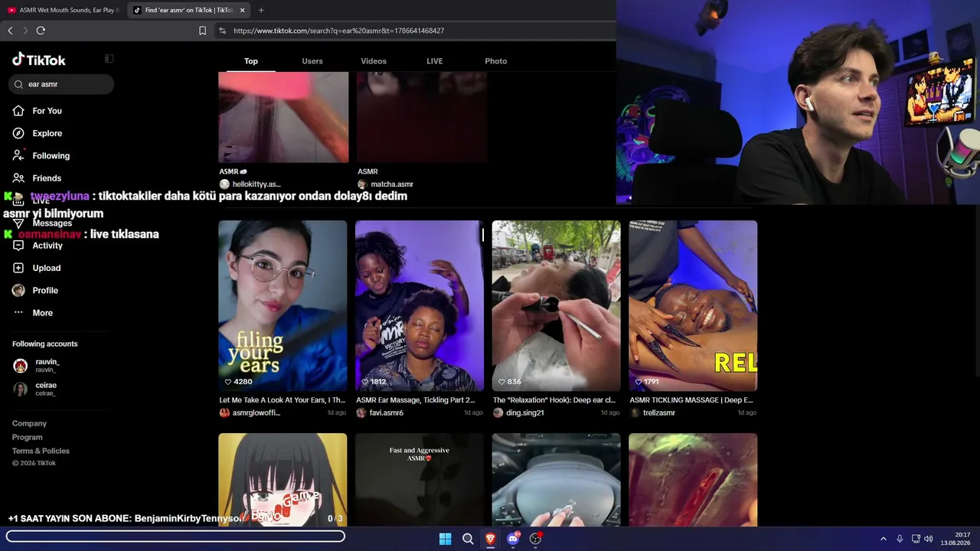Open the 'filing your ears' video thumbnail
Screen dimensions: 980x551
(x=283, y=306)
